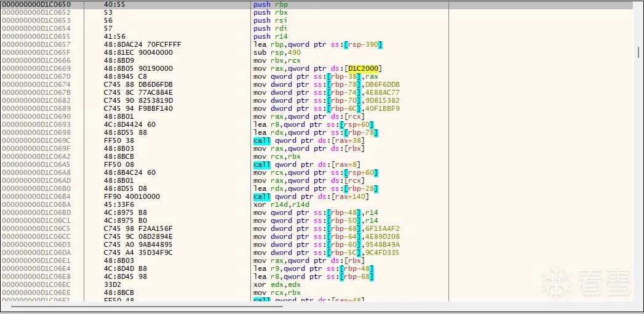Click the highlighted D1C2000 memory address
644x314 pixels.
click(363, 68)
